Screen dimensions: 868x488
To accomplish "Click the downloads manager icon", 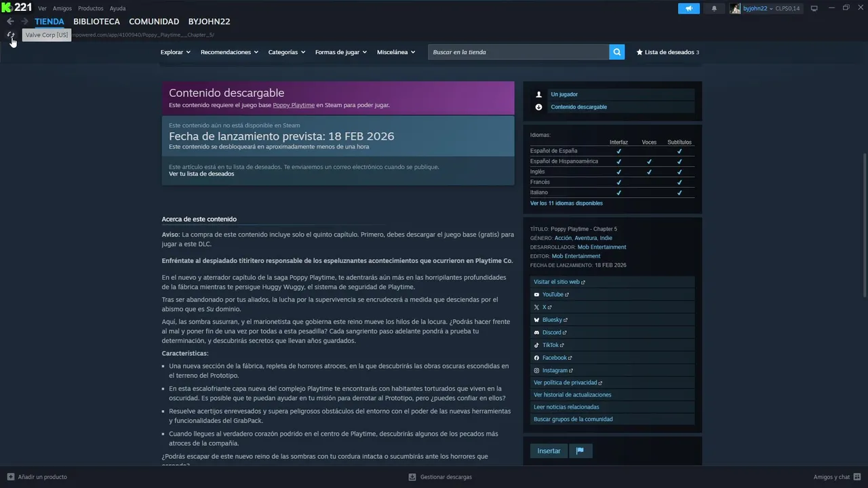I will coord(412,477).
